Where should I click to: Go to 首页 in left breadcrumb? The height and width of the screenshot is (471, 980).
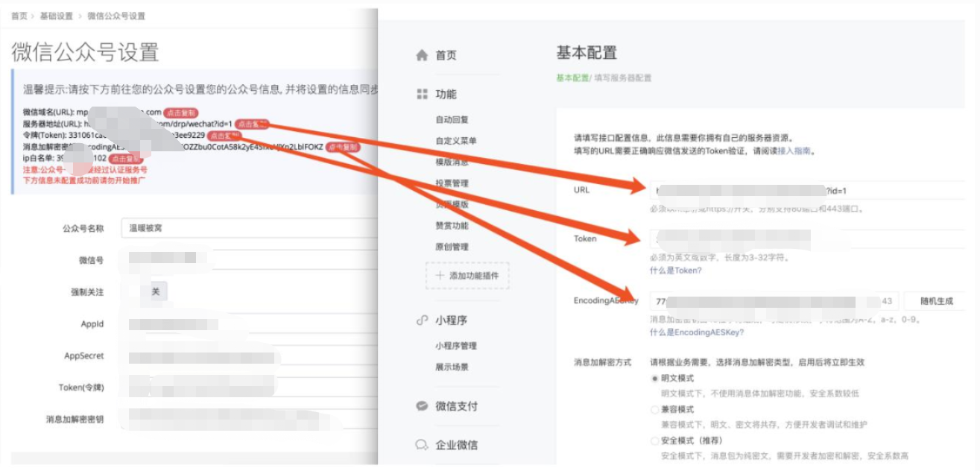[x=19, y=16]
